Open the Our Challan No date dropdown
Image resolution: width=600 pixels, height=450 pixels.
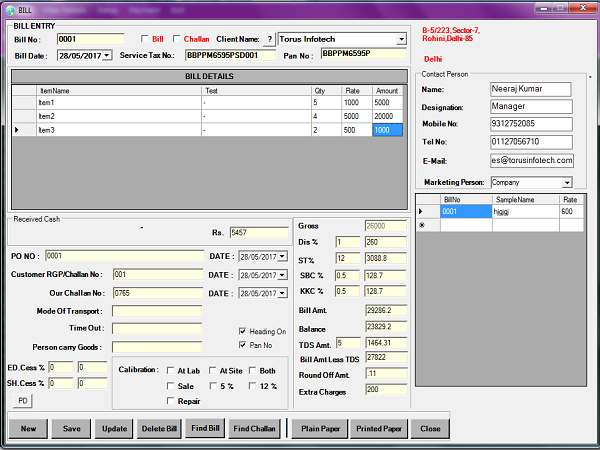tap(282, 293)
